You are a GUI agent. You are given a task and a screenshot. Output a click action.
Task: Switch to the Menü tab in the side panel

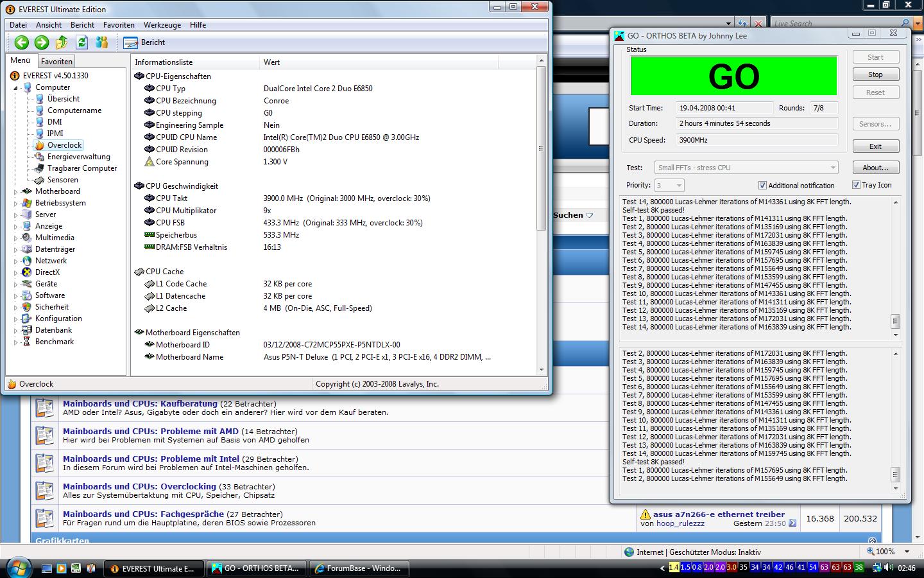pyautogui.click(x=21, y=60)
